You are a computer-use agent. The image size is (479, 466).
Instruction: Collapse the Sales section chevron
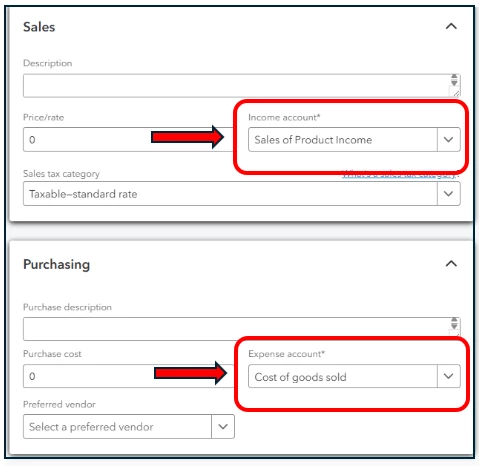click(x=451, y=26)
